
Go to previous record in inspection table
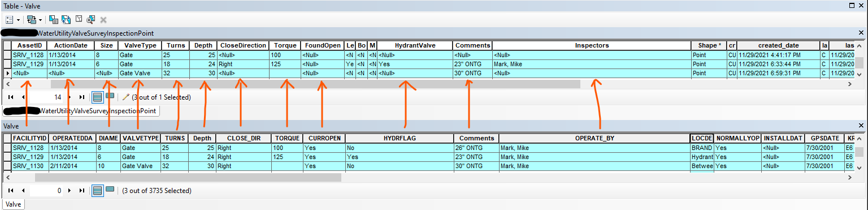(23, 97)
